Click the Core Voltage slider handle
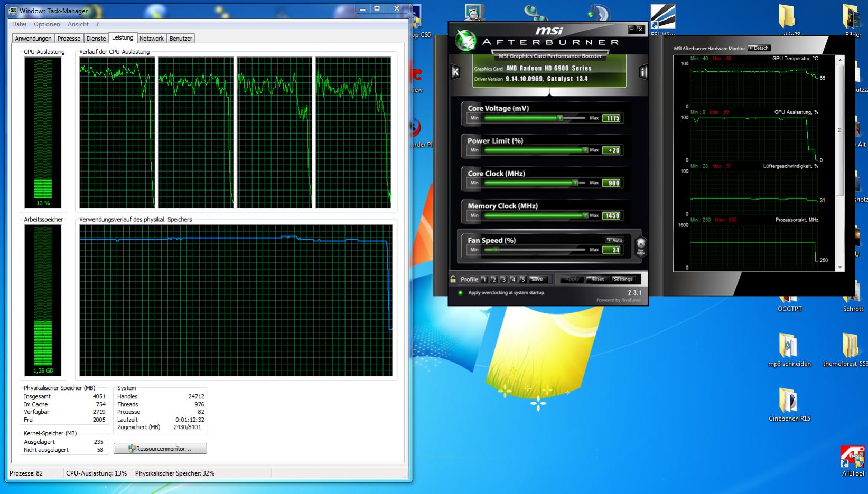868x494 pixels. coord(560,118)
